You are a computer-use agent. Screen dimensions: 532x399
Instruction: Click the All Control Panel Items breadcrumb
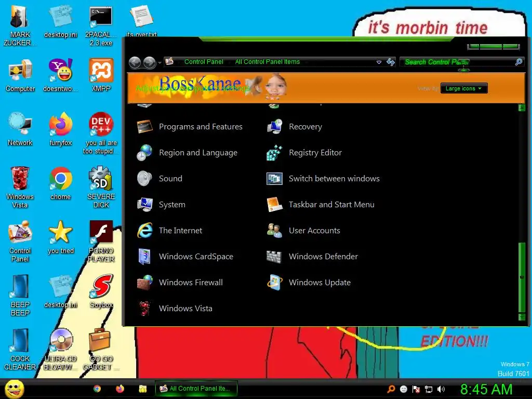[268, 62]
